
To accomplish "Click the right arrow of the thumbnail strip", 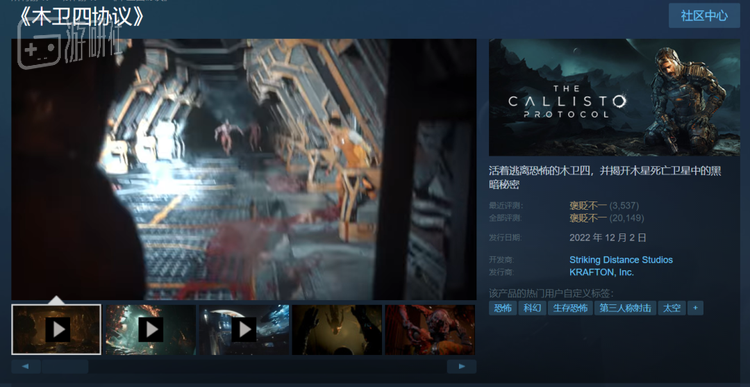I will 462,366.
